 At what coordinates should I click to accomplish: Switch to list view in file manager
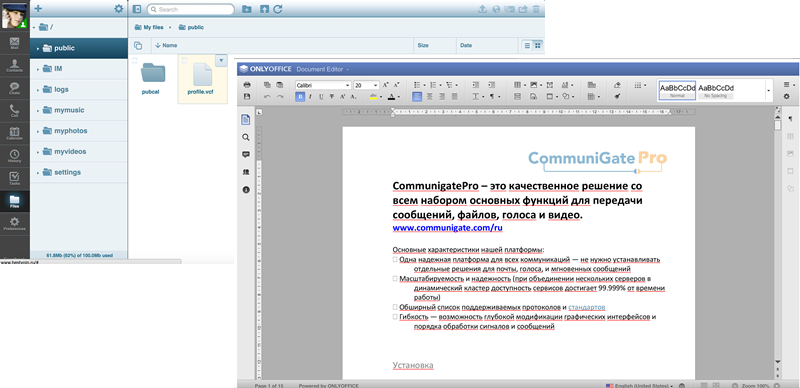[527, 45]
